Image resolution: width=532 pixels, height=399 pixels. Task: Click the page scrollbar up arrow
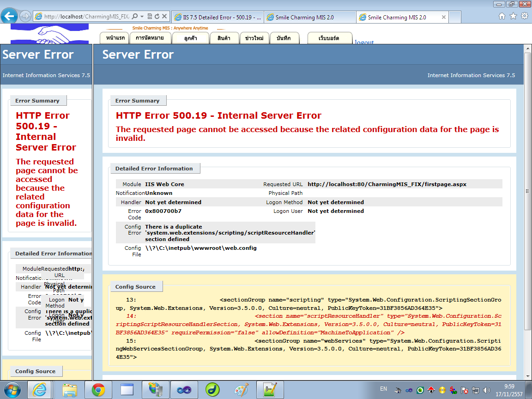tap(527, 48)
